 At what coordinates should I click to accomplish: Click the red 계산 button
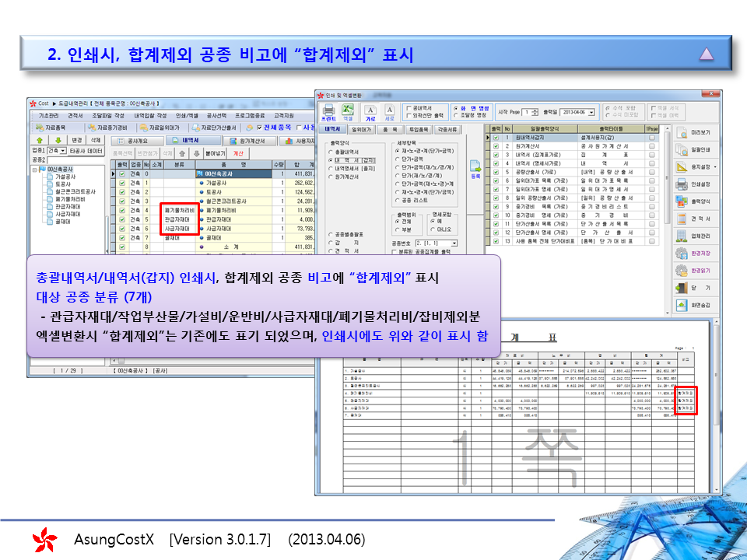tap(238, 153)
